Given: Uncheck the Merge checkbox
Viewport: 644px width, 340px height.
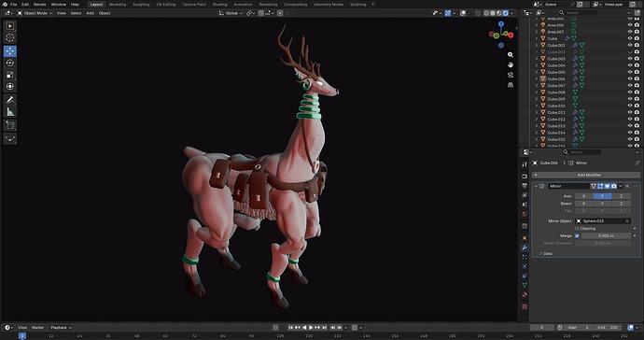Looking at the screenshot, I should tap(577, 236).
